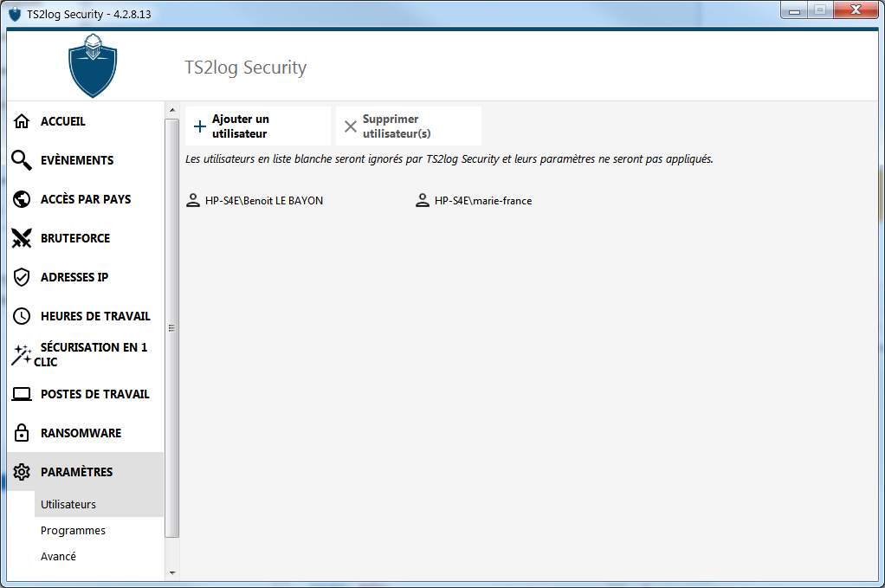Click the TS2log knight shield logo
885x588 pixels.
[x=93, y=66]
